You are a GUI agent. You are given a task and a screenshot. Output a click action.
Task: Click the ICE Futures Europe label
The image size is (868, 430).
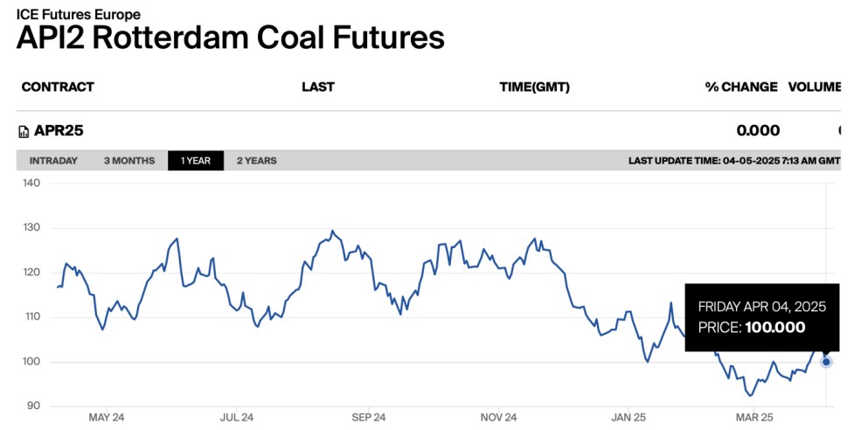[79, 14]
